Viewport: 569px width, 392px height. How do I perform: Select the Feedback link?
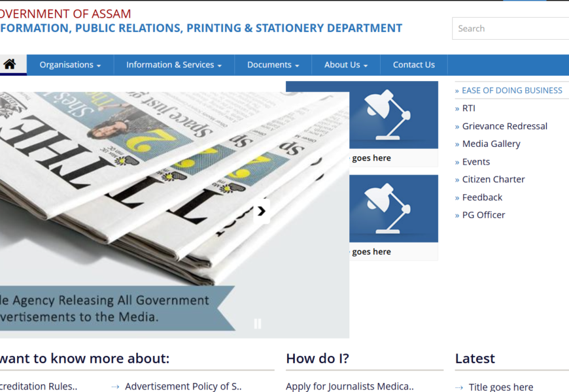click(482, 197)
